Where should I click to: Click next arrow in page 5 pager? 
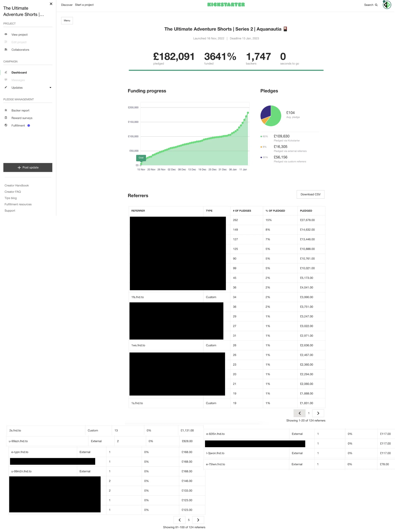[198, 520]
